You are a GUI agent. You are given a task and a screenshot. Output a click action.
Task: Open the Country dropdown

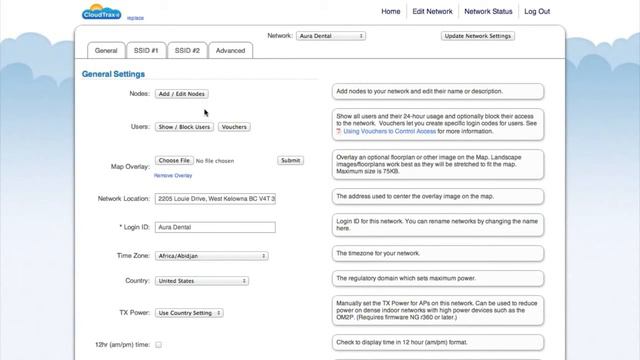tap(202, 281)
